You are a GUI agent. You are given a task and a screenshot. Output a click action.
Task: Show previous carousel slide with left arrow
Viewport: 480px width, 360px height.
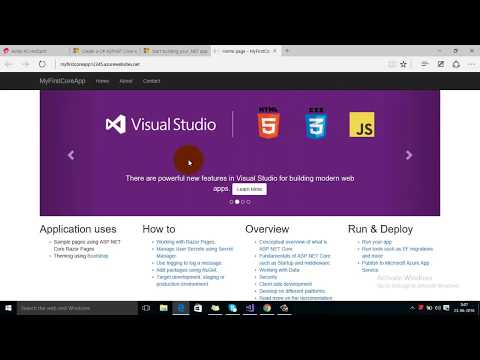coord(71,155)
